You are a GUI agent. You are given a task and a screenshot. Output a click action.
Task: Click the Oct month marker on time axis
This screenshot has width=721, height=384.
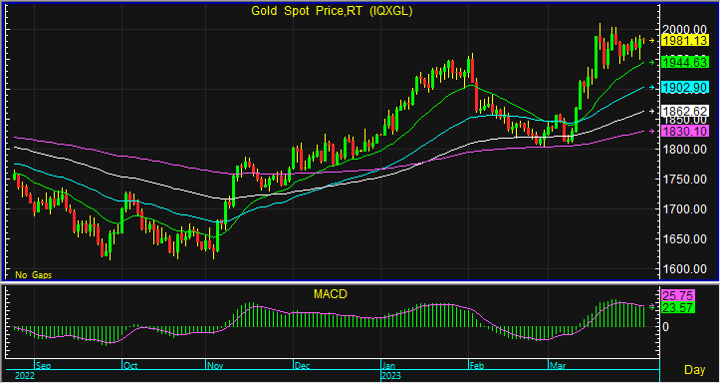tap(130, 366)
